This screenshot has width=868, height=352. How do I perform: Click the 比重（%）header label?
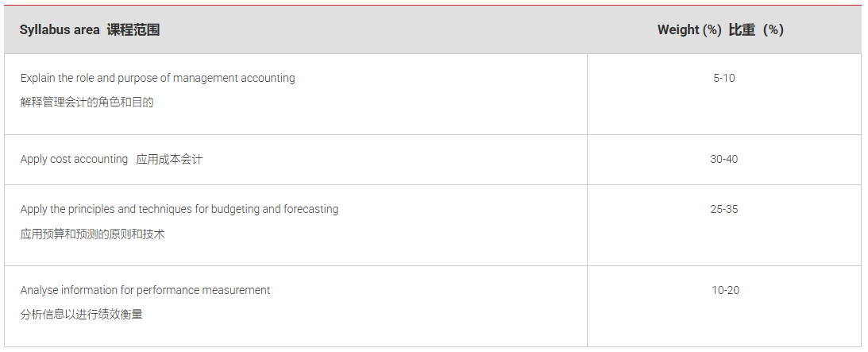[x=756, y=30]
